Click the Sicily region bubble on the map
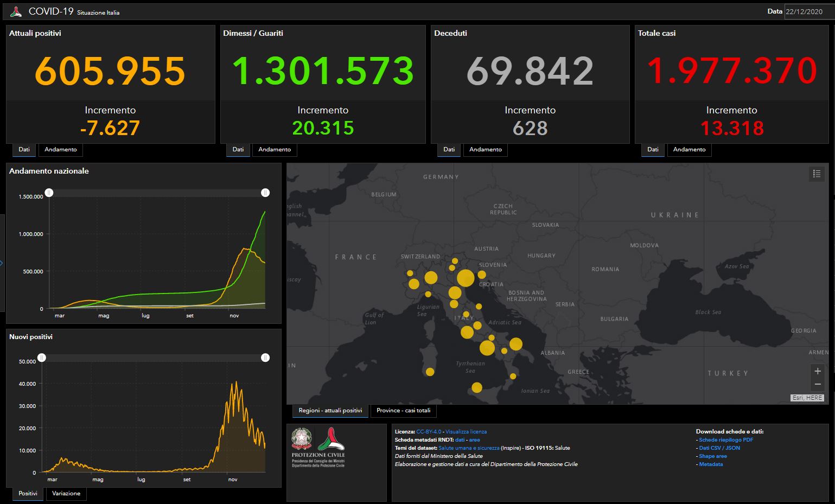Image resolution: width=835 pixels, height=504 pixels. pyautogui.click(x=477, y=387)
